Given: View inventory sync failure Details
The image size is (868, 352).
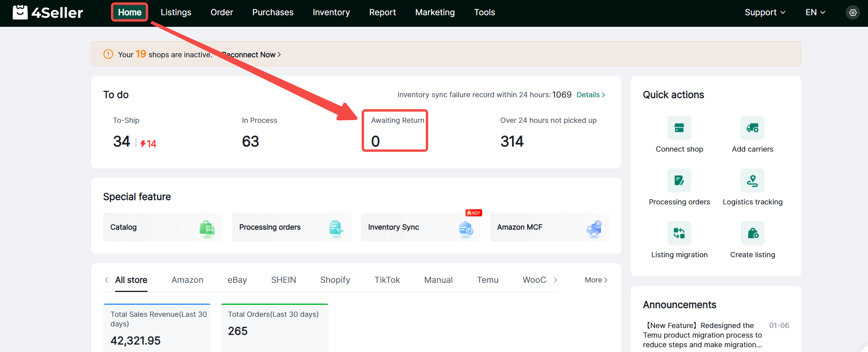Looking at the screenshot, I should click(591, 95).
